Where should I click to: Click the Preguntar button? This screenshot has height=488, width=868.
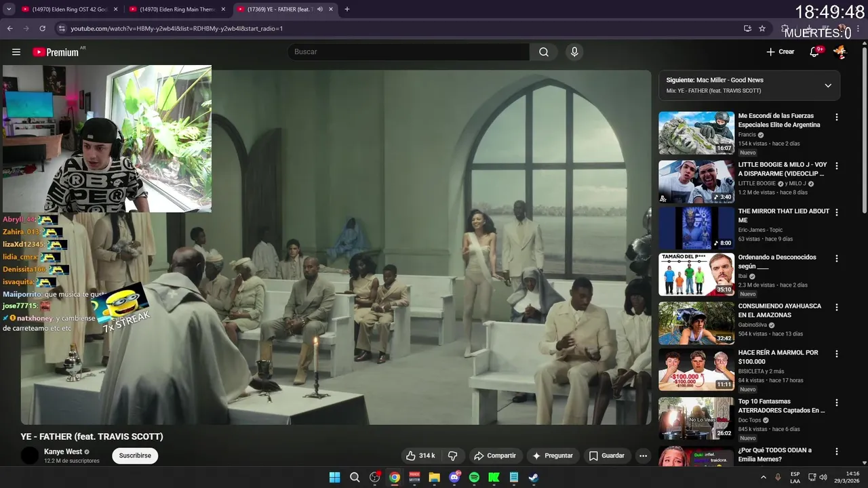pyautogui.click(x=553, y=455)
